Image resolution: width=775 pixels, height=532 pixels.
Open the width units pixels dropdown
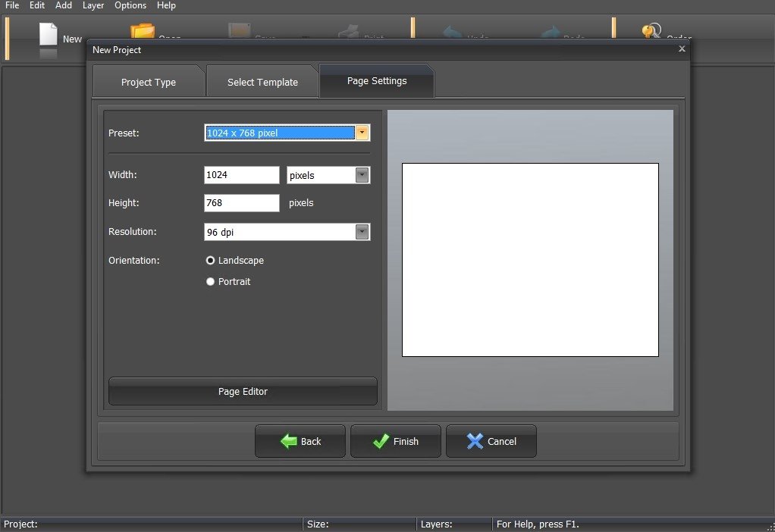(328, 175)
